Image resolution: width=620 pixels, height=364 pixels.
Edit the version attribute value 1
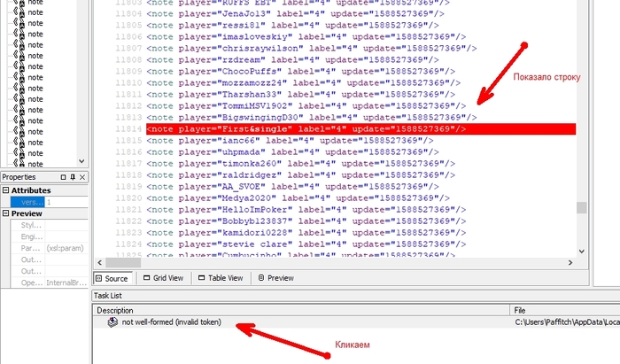click(66, 202)
